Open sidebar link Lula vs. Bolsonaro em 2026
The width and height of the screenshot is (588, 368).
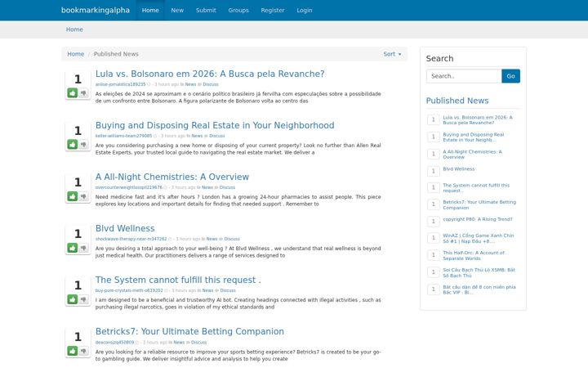[478, 119]
